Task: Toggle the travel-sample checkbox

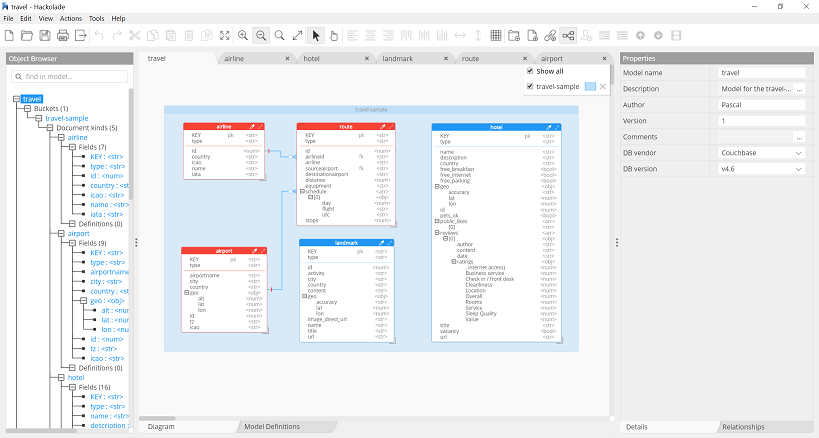Action: (x=530, y=87)
